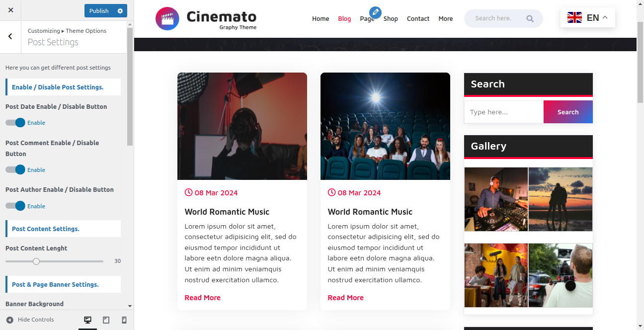This screenshot has height=330, width=644.
Task: Click the blue pencil edit shortcut icon
Action: pyautogui.click(x=376, y=12)
